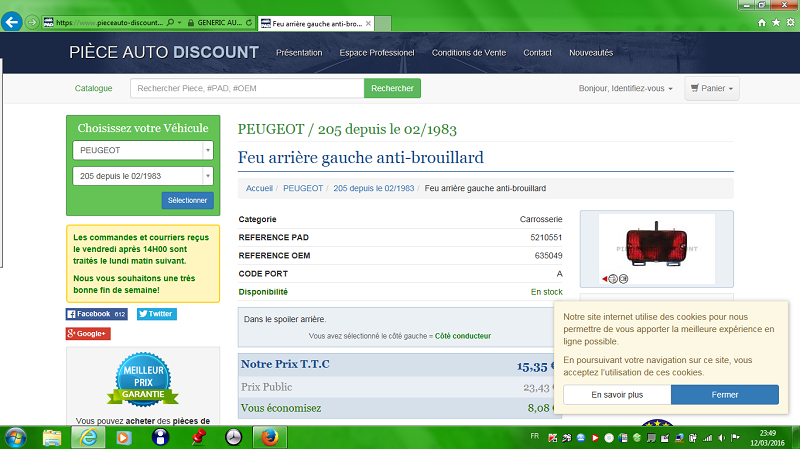The height and width of the screenshot is (449, 800).
Task: Select the reference PAD value 5210551
Action: point(546,237)
